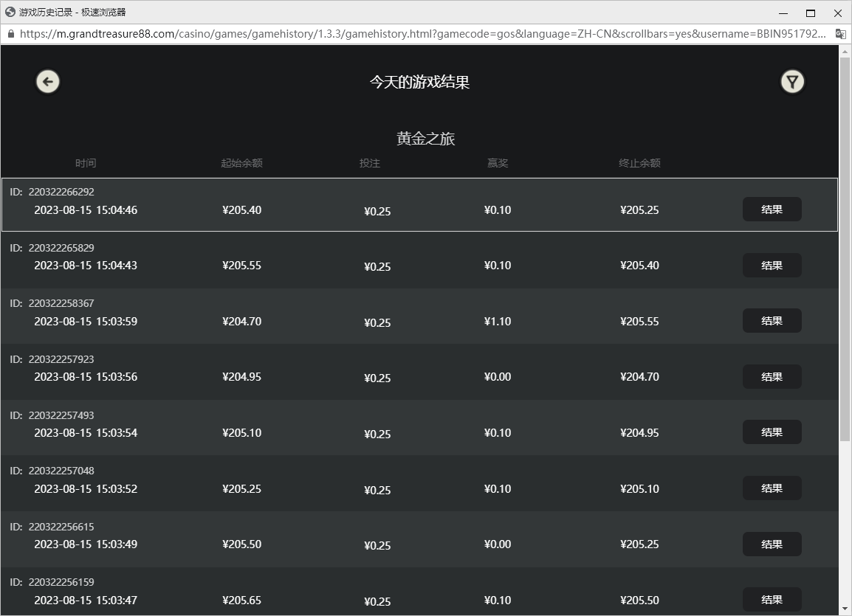Click the scrollbar down arrow
Image resolution: width=852 pixels, height=616 pixels.
pyautogui.click(x=845, y=609)
